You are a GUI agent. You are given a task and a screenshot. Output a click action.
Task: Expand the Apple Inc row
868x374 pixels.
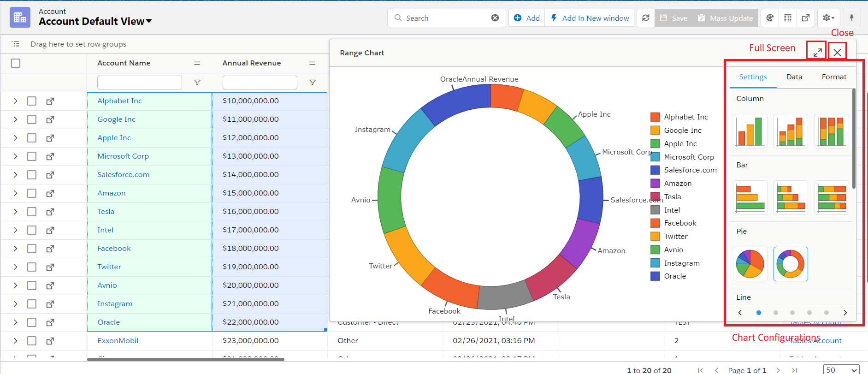pyautogui.click(x=15, y=138)
